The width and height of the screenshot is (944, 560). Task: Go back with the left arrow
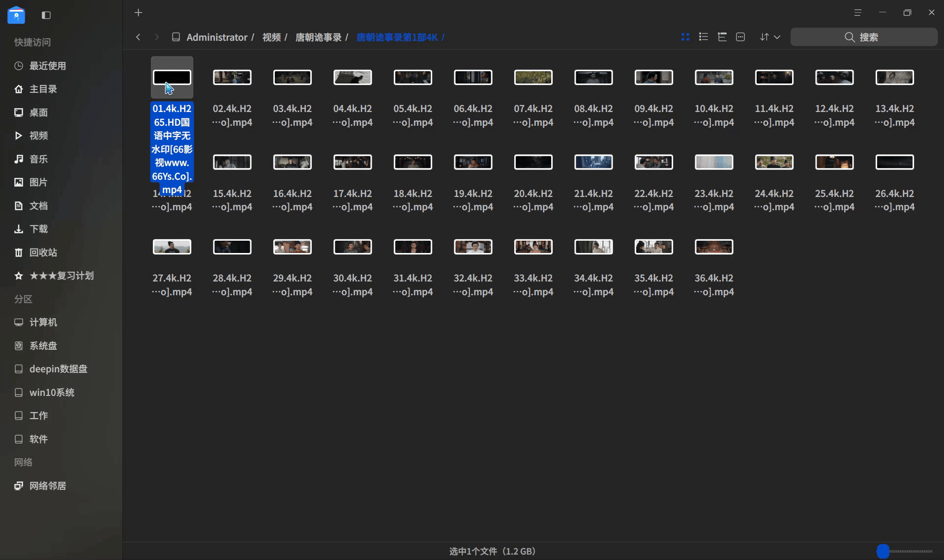pyautogui.click(x=138, y=37)
